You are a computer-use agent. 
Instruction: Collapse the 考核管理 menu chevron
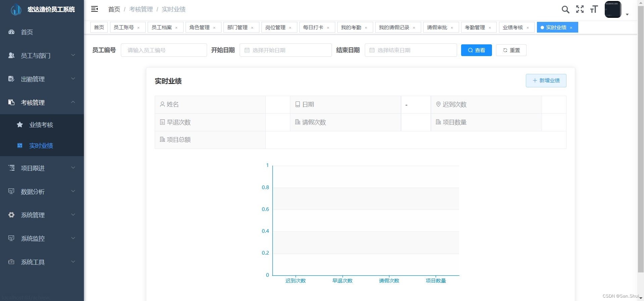click(x=73, y=102)
